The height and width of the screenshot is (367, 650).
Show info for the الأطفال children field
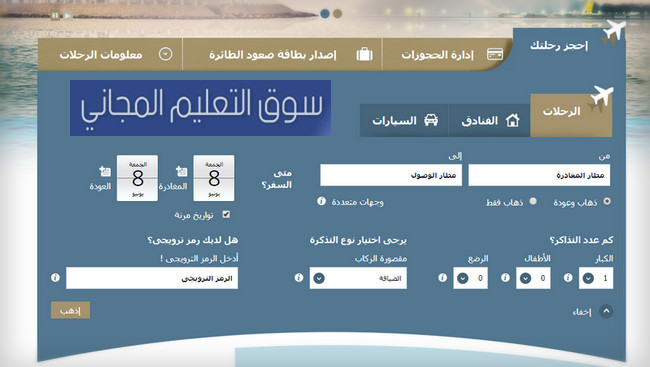(x=505, y=277)
